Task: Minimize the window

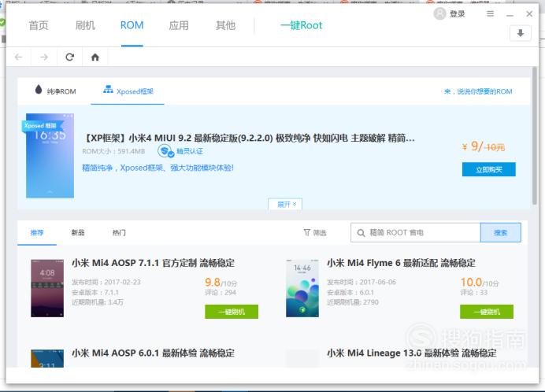Action: [510, 15]
